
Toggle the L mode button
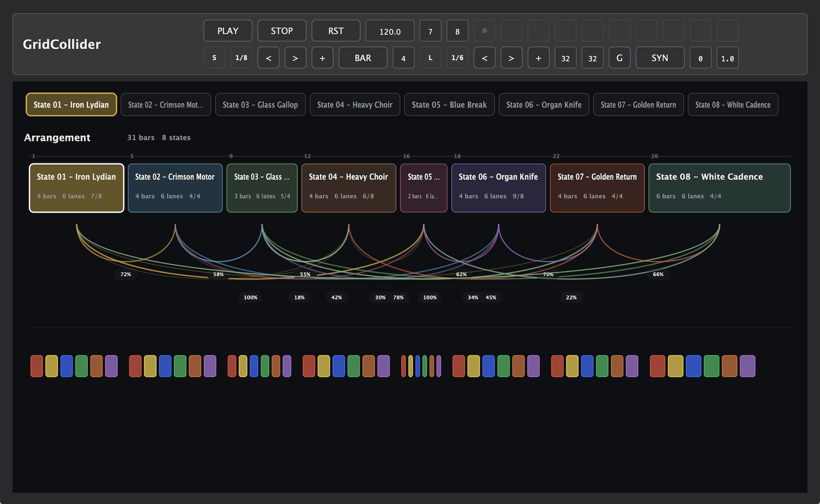pyautogui.click(x=430, y=58)
